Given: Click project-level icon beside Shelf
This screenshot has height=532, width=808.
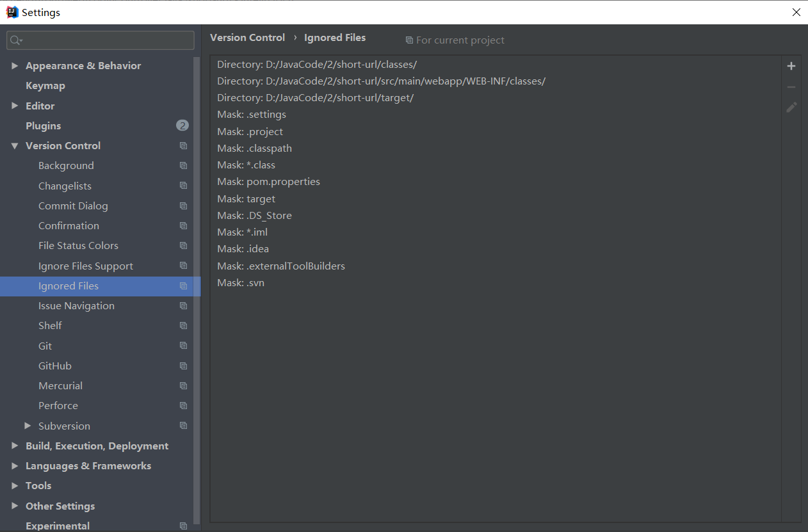Looking at the screenshot, I should click(183, 326).
